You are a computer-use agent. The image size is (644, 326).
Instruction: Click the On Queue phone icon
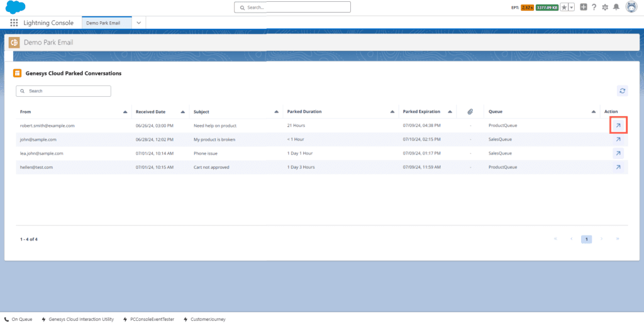tap(6, 319)
